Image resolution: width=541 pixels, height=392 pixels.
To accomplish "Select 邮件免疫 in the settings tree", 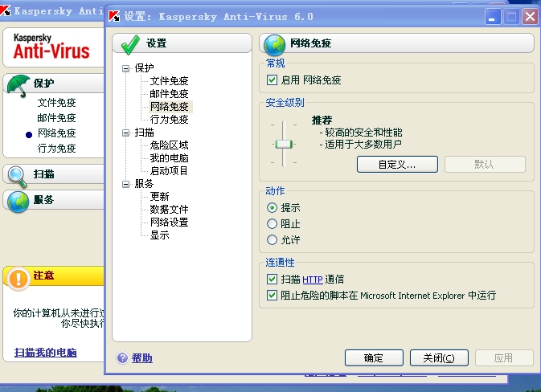I will pyautogui.click(x=169, y=94).
